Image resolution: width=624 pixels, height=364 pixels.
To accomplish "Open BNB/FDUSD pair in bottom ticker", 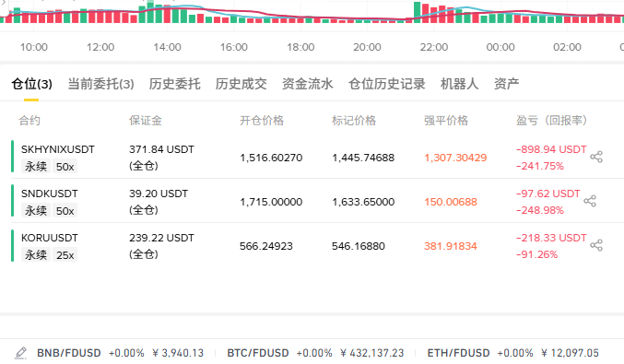I will point(69,353).
